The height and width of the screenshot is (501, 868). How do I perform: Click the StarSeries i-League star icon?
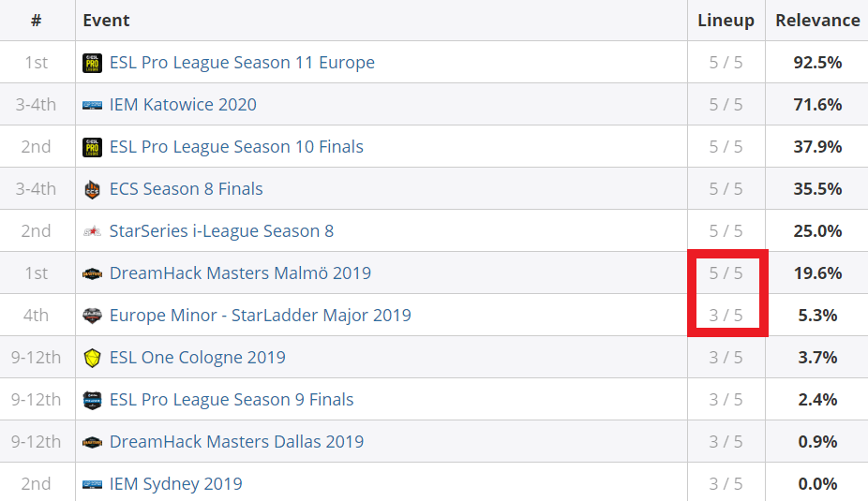(92, 231)
